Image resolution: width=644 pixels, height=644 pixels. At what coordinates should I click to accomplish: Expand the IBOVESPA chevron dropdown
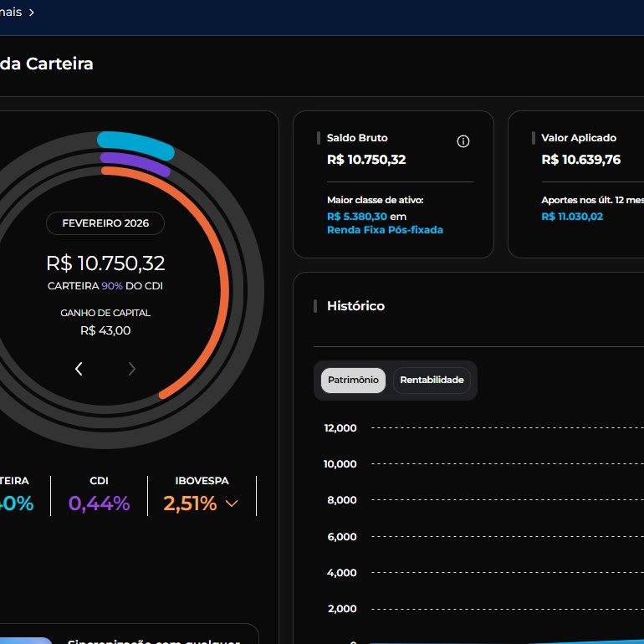(232, 503)
